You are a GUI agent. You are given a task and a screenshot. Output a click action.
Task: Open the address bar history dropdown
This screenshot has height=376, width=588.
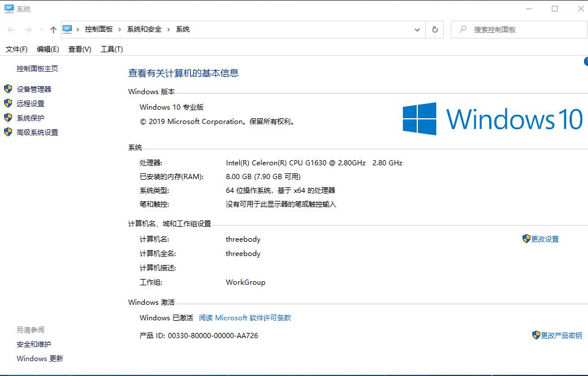coord(417,30)
